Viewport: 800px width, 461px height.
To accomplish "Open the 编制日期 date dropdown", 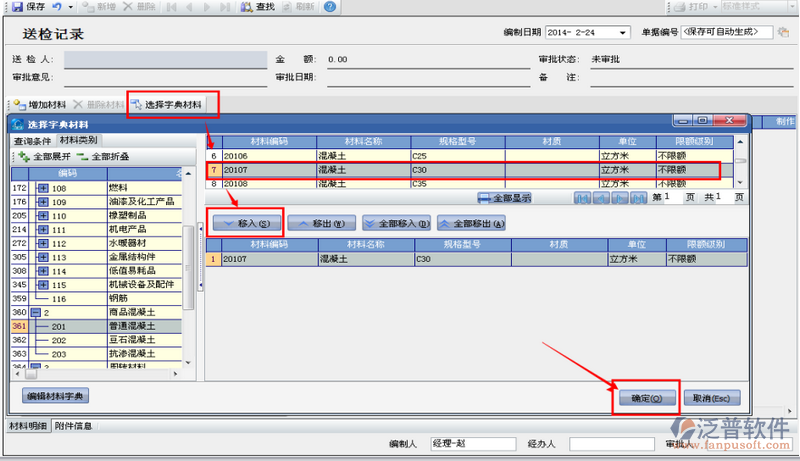I will [x=622, y=33].
